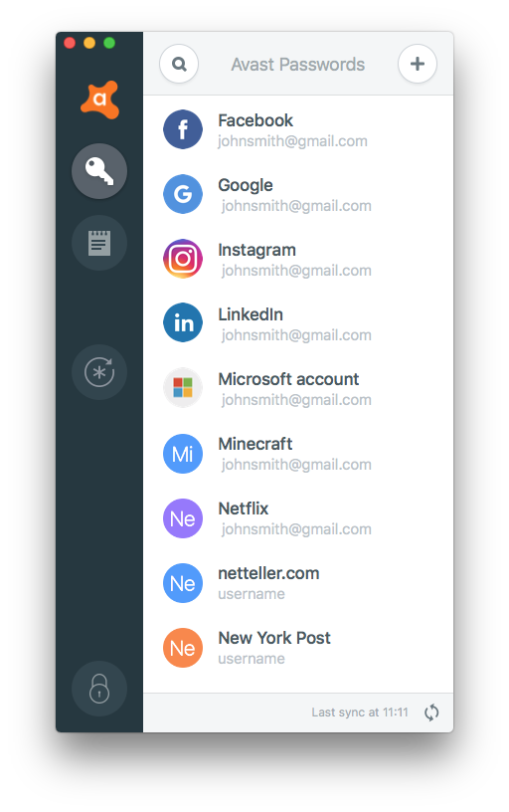Click the sync refresh arrows icon
The height and width of the screenshot is (812, 509).
(431, 712)
